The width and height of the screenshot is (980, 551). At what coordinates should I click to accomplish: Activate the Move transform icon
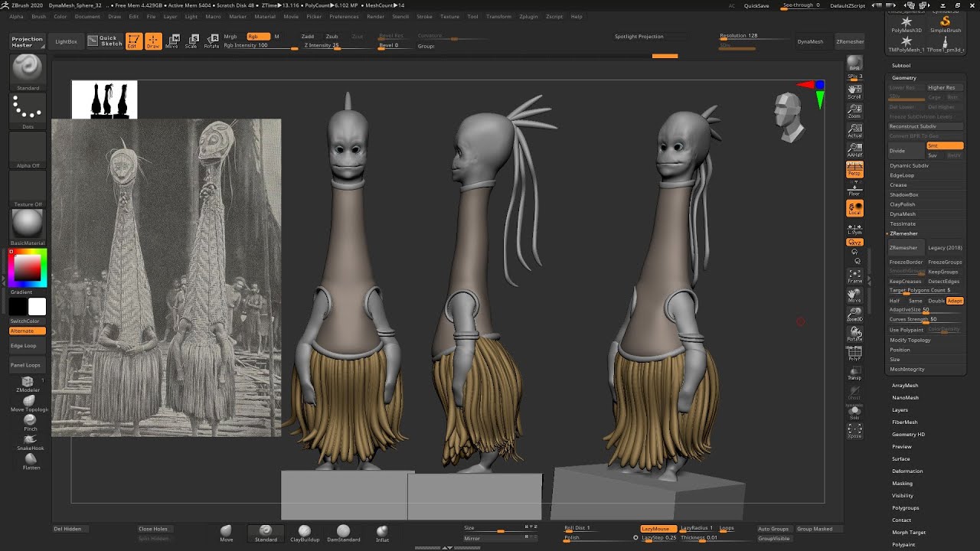172,41
